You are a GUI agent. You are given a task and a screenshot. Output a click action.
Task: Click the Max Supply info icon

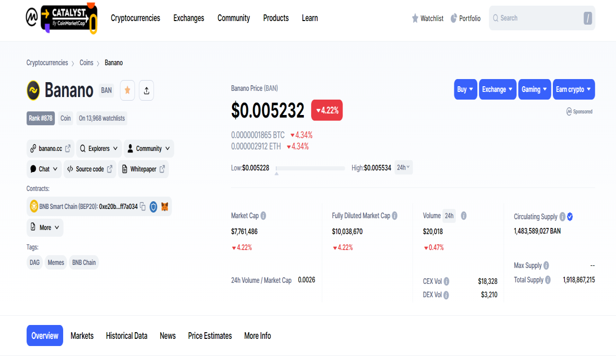pos(546,265)
